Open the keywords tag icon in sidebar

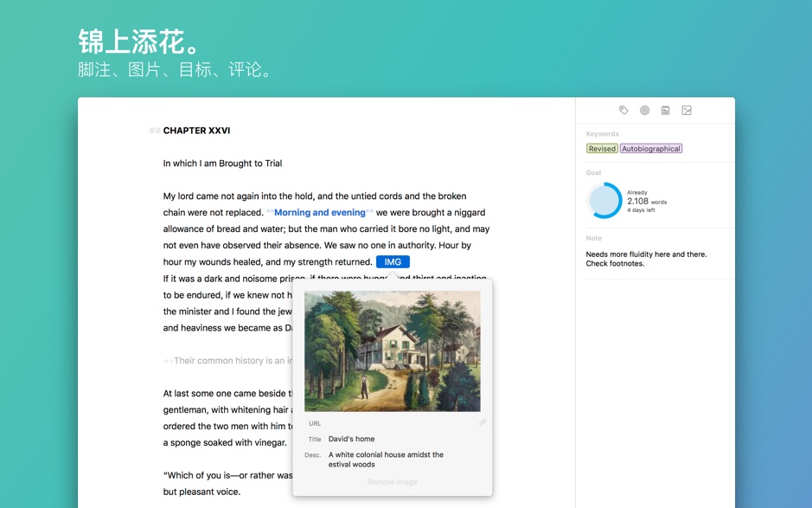[623, 111]
